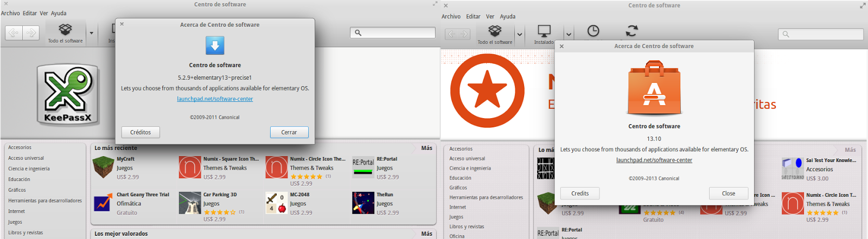Click Close button in right About dialog
This screenshot has height=239, width=868.
click(729, 193)
